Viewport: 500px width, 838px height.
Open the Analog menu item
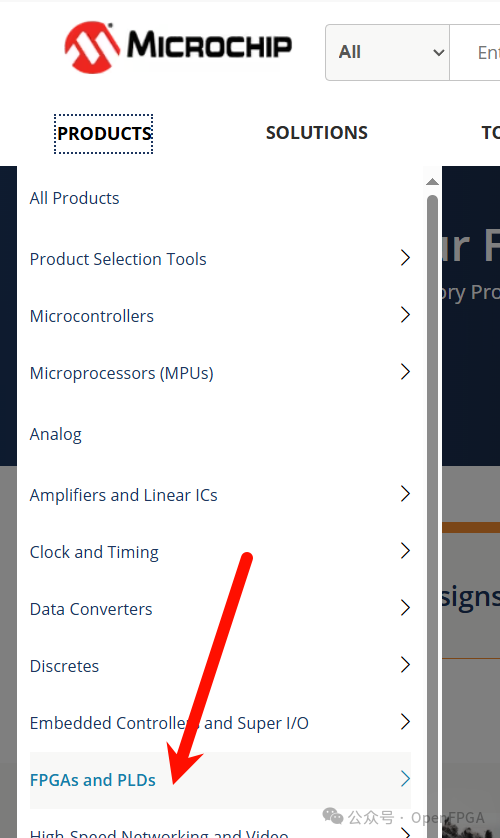56,434
